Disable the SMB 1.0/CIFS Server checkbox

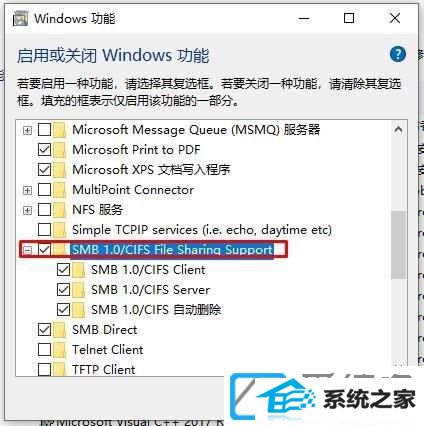coord(63,290)
